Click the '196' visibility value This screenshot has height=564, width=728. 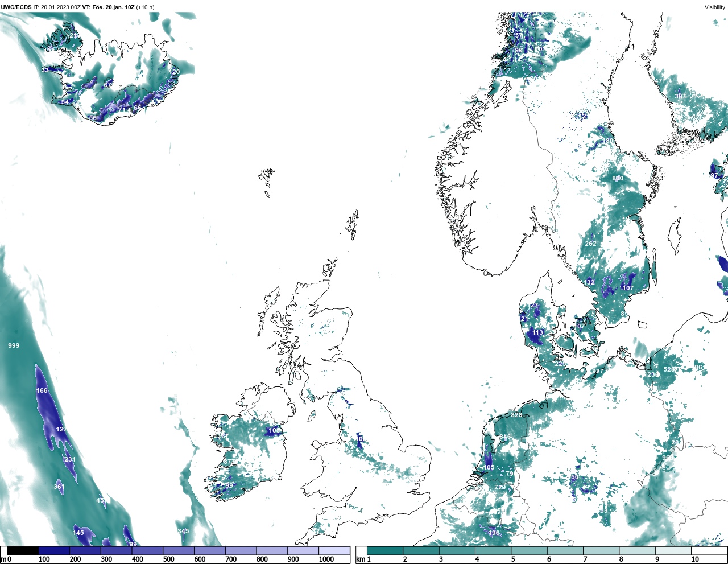(x=494, y=533)
